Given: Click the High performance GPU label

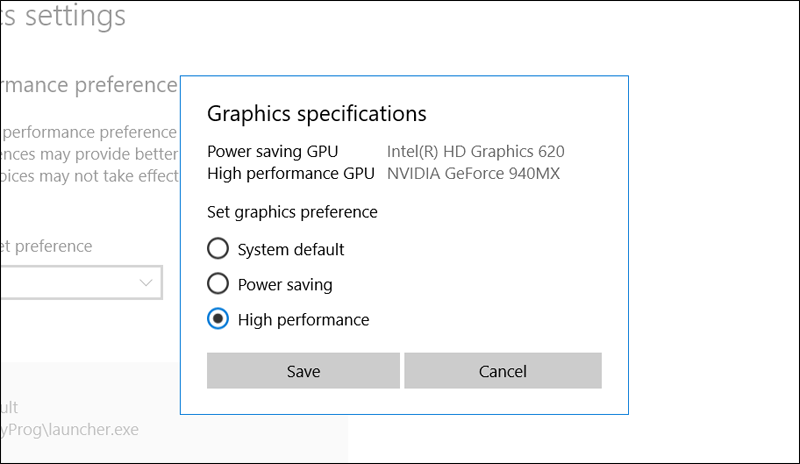Looking at the screenshot, I should [x=290, y=173].
